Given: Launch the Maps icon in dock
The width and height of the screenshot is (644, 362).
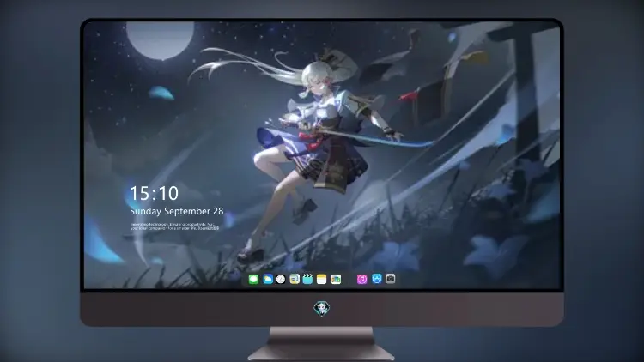Looking at the screenshot, I should point(295,279).
